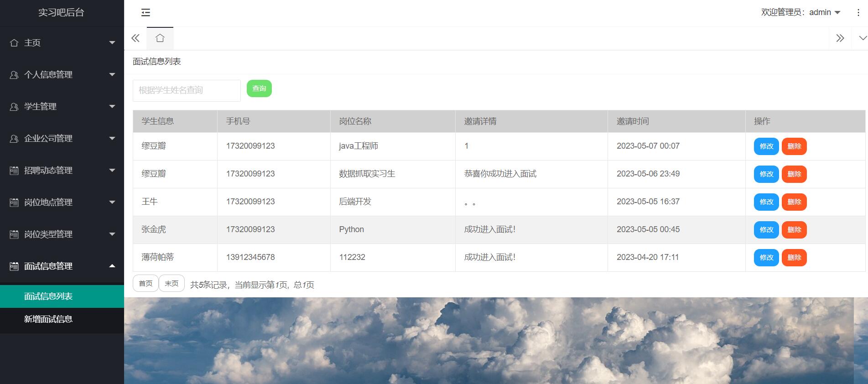Click the 企业公司管理 person icon
The image size is (868, 384).
tap(14, 139)
